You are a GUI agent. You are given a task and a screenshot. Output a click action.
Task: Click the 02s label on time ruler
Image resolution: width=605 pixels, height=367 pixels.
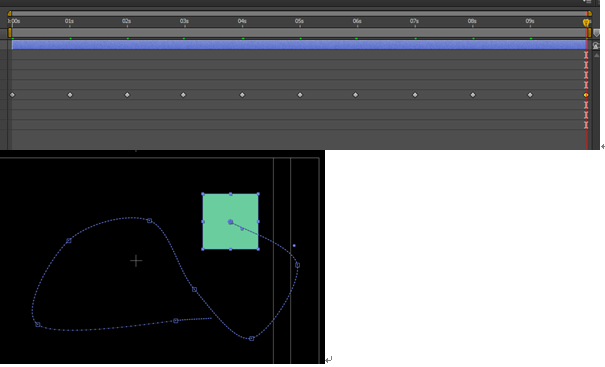pyautogui.click(x=127, y=21)
